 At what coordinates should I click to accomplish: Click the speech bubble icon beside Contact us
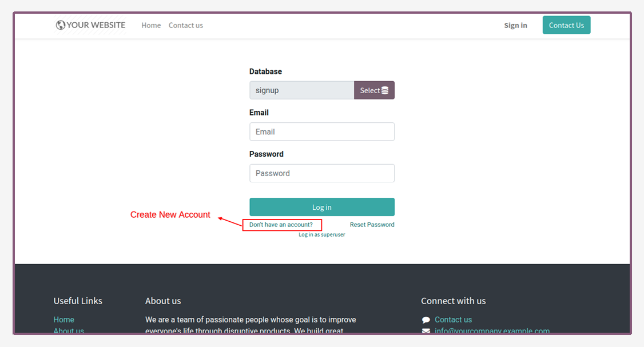[x=426, y=320]
